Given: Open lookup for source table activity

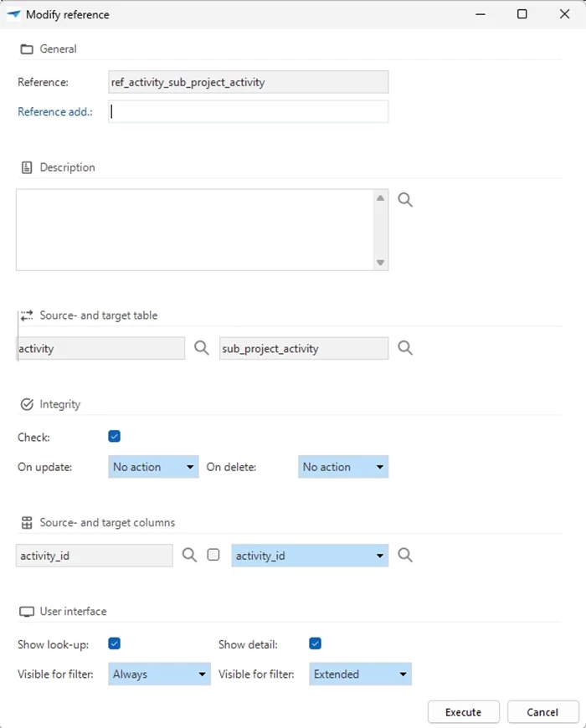Looking at the screenshot, I should click(x=202, y=348).
